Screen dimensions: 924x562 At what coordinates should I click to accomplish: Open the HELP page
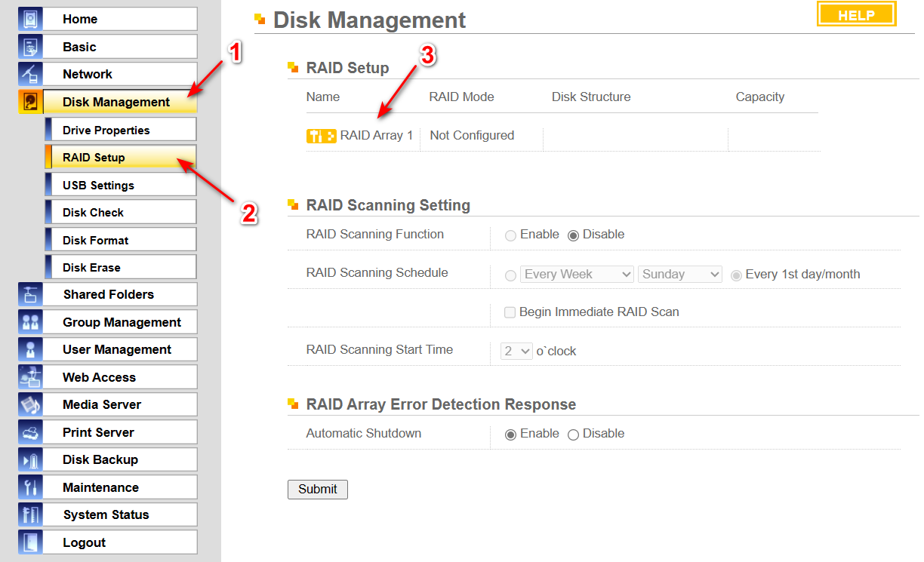[x=855, y=14]
